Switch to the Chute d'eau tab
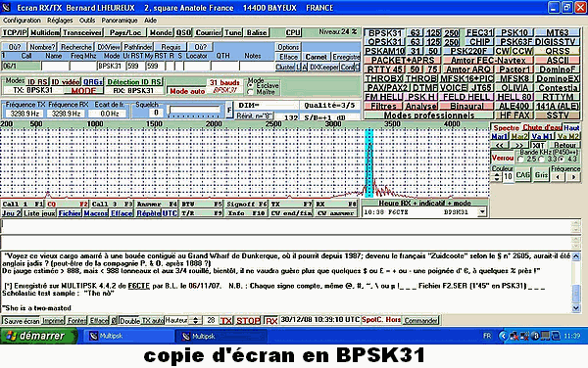The width and height of the screenshot is (588, 368). 542,127
